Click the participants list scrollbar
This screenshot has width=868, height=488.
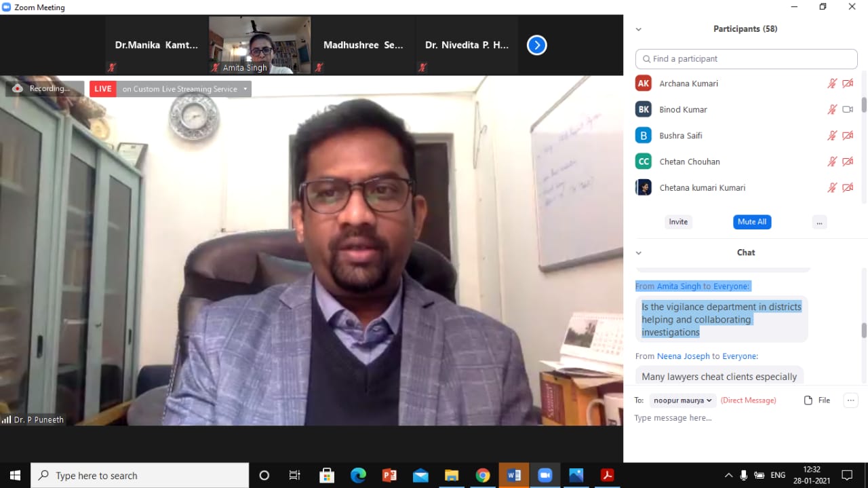(864, 105)
